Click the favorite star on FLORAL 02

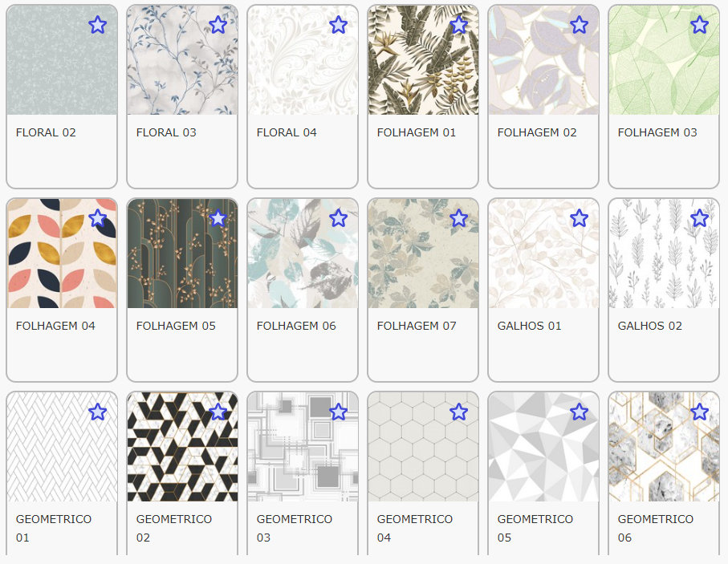tap(97, 25)
